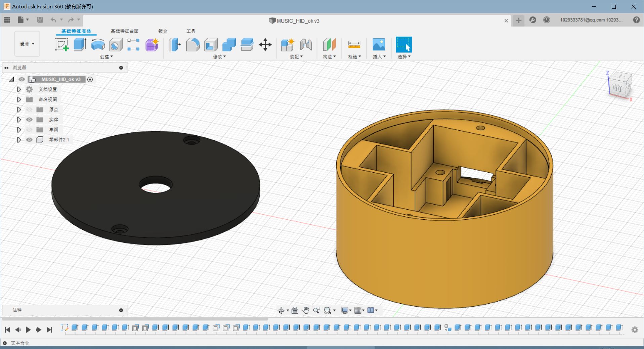
Task: Select the Revolve tool
Action: click(x=98, y=44)
